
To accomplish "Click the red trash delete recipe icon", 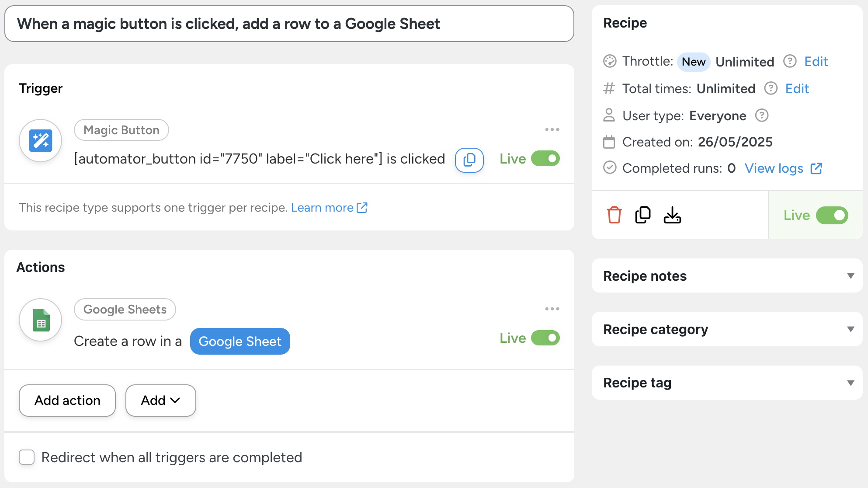I will pyautogui.click(x=614, y=215).
